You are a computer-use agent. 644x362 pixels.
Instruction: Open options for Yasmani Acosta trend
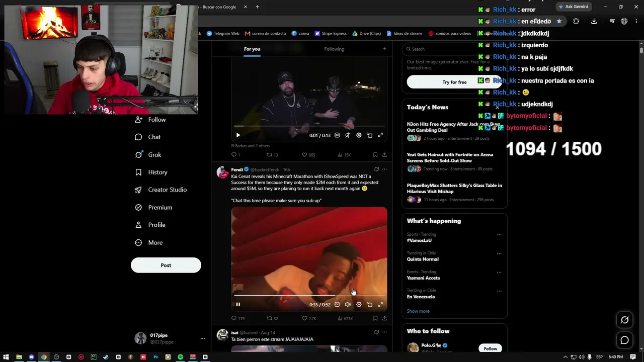[x=499, y=272]
